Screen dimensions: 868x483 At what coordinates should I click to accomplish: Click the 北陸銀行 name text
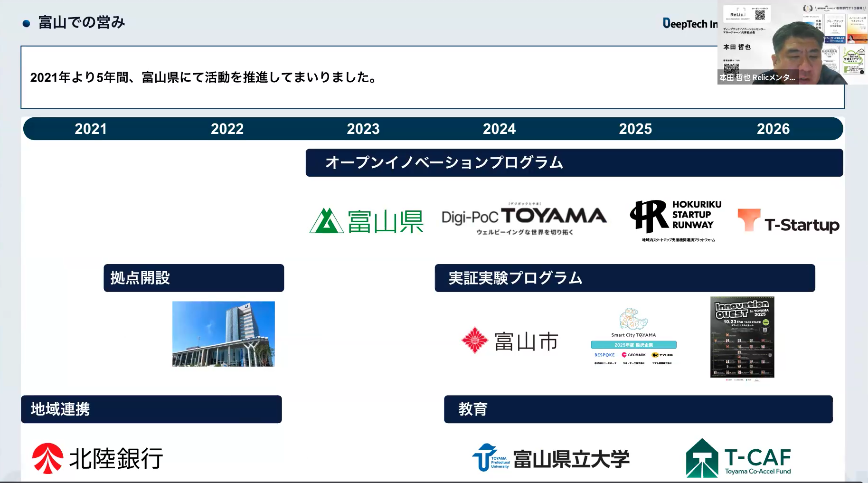[x=116, y=458]
